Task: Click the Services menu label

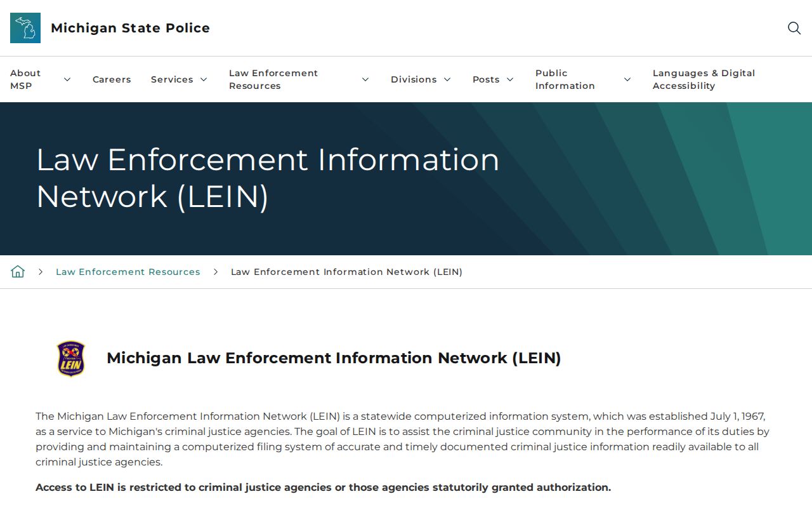Action: point(172,79)
